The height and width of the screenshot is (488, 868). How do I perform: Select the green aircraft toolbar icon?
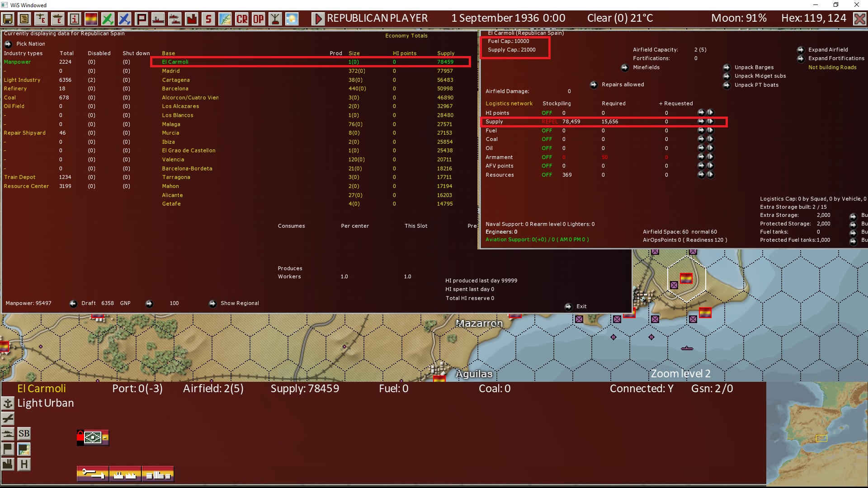(x=108, y=19)
